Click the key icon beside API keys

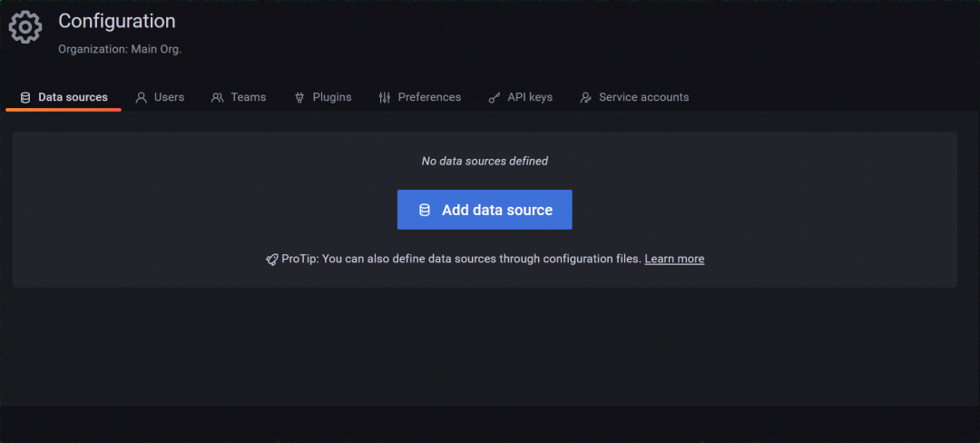pos(494,97)
